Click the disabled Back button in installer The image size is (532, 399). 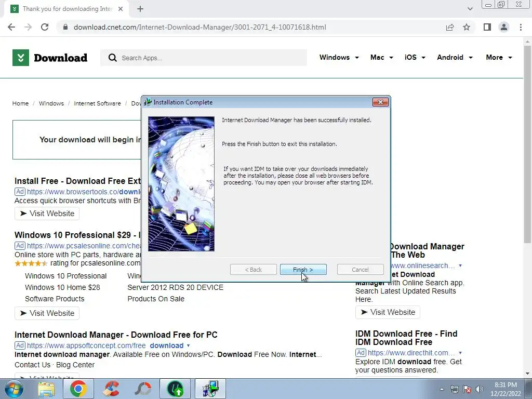click(x=253, y=270)
